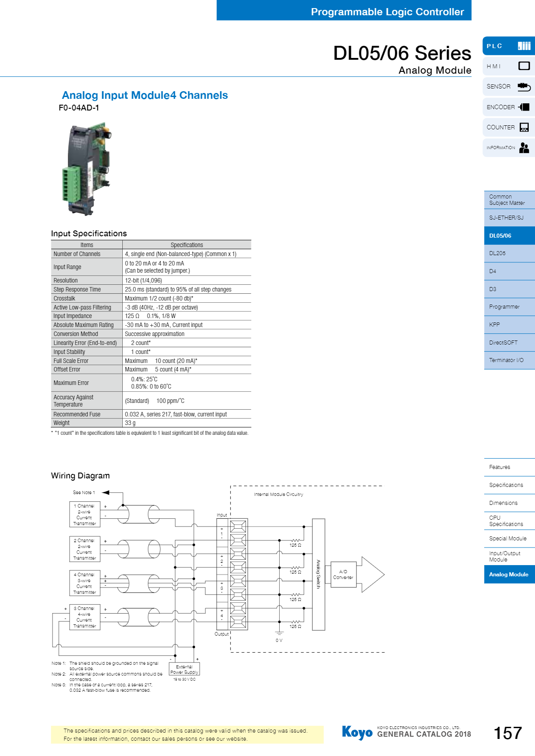Click the Offset Error label

(67, 370)
